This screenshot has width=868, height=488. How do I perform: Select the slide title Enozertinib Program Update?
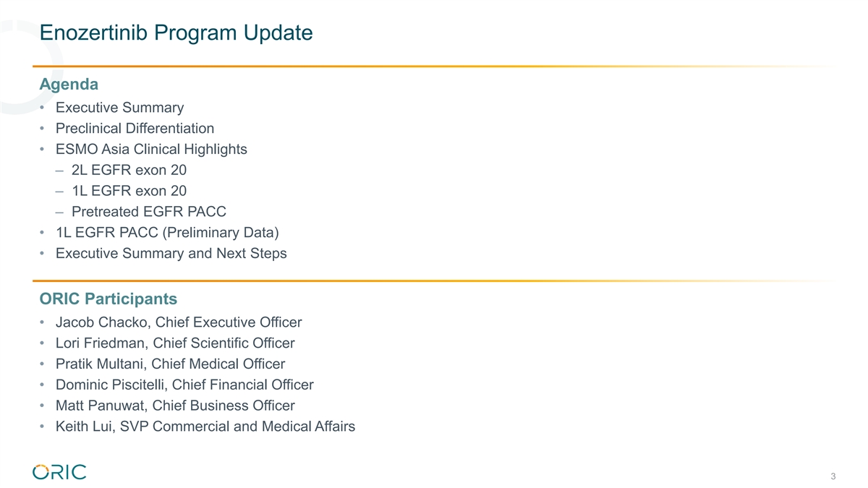[176, 33]
